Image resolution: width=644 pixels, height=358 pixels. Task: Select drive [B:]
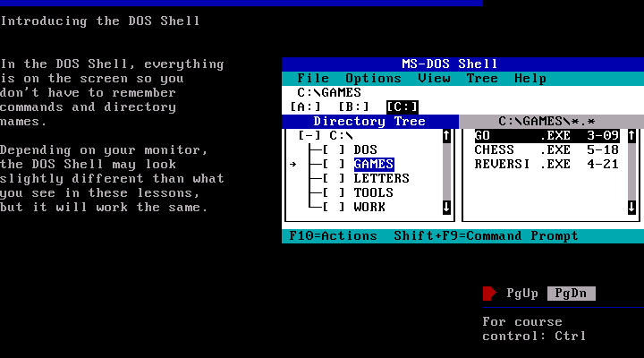353,107
